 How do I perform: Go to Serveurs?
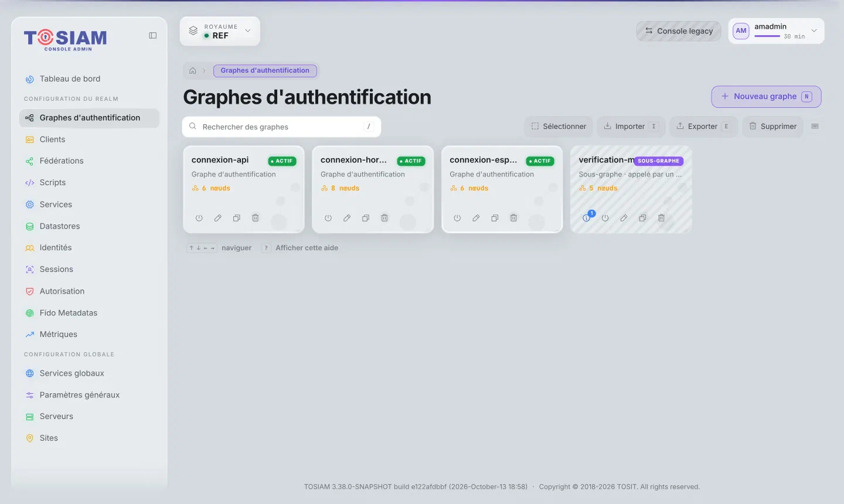[x=89, y=417]
